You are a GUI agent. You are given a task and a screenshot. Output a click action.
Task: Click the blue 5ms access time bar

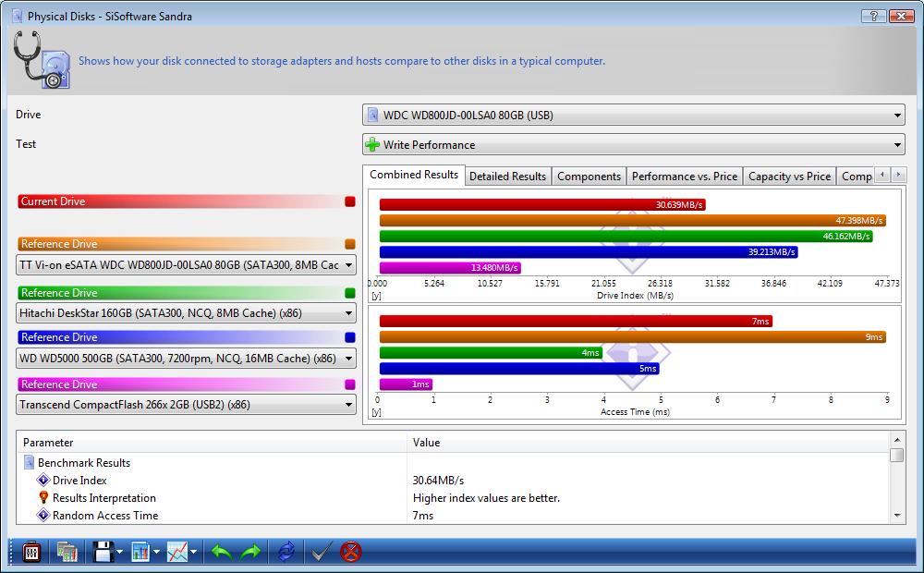point(519,369)
